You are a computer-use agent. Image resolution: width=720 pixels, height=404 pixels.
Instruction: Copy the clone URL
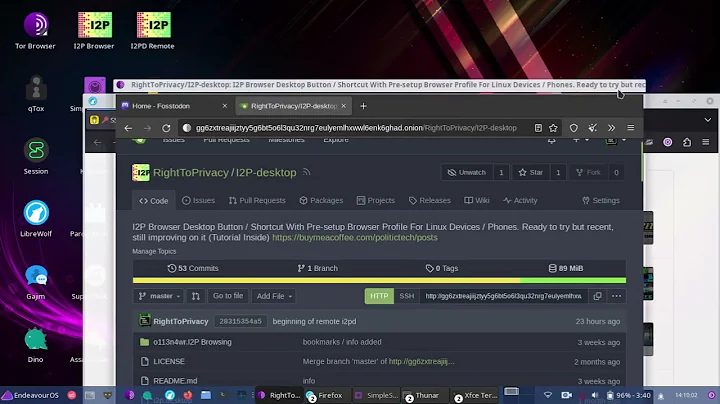(597, 296)
